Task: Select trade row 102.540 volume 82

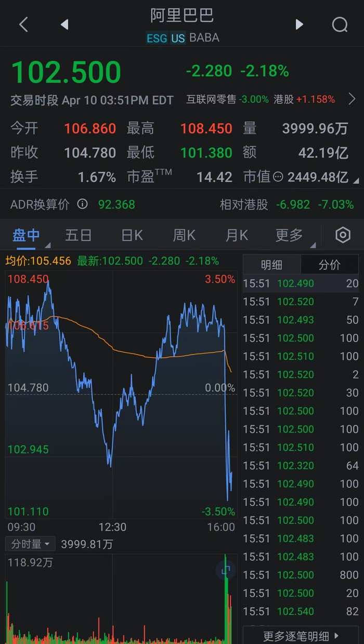Action: (x=301, y=611)
